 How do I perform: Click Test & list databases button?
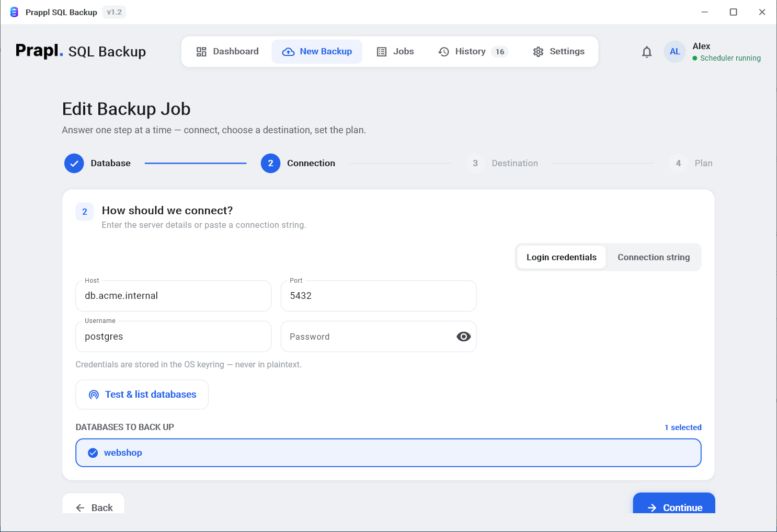tap(142, 395)
